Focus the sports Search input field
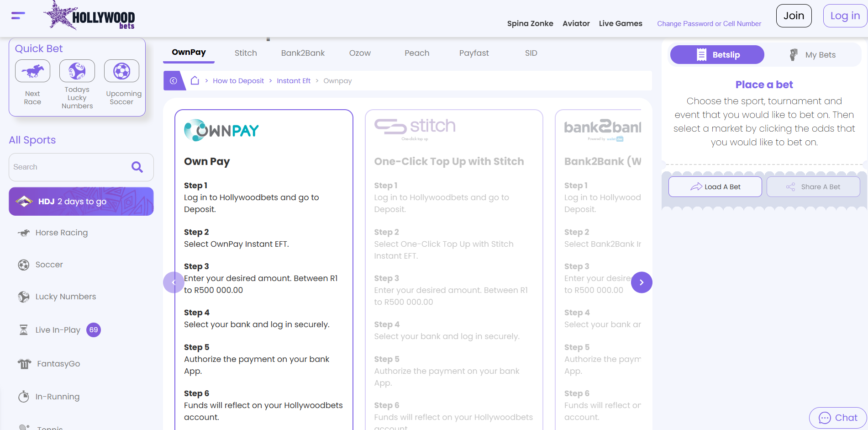 [x=81, y=167]
